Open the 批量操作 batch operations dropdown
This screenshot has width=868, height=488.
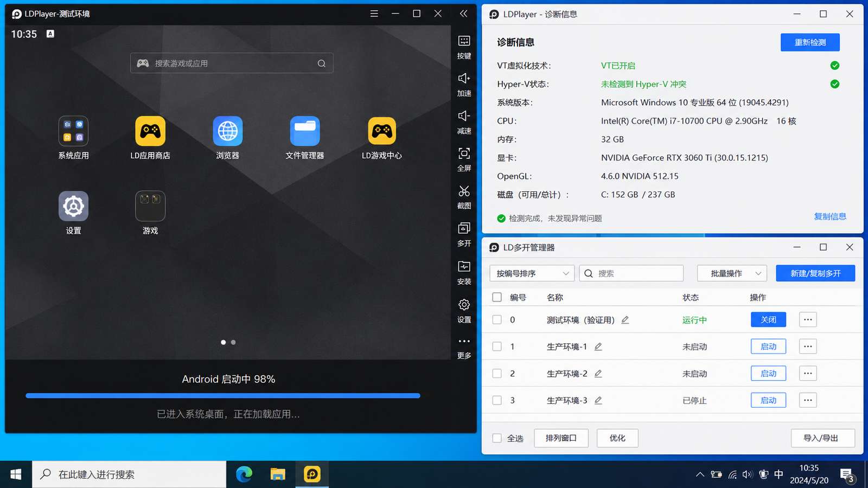[x=732, y=273]
